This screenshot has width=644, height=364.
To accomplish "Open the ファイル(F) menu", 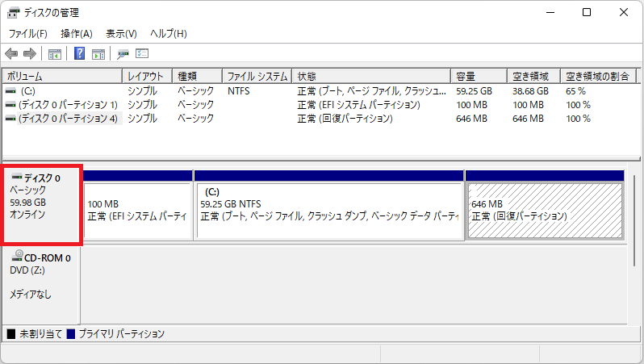I will (28, 34).
